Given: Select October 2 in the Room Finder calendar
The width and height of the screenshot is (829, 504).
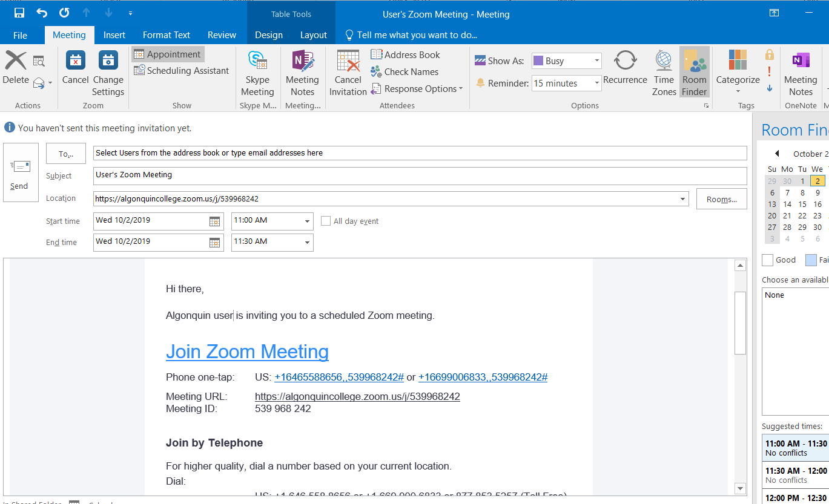Looking at the screenshot, I should click(x=817, y=180).
